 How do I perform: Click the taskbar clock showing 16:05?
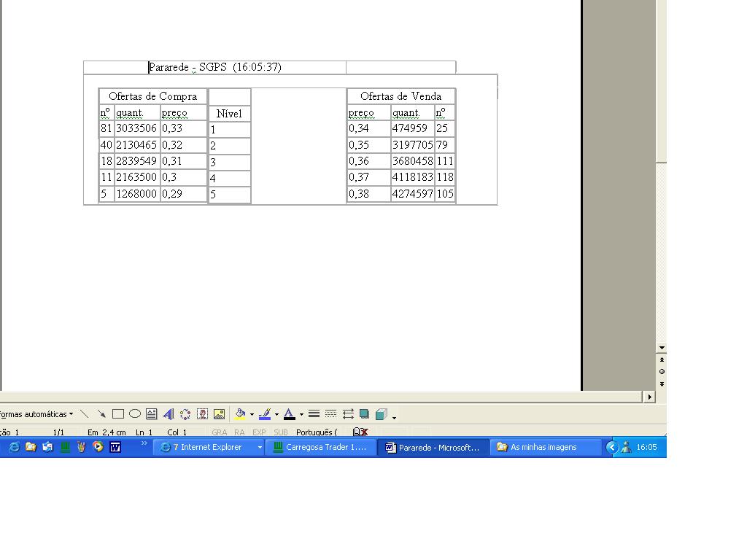click(x=646, y=447)
